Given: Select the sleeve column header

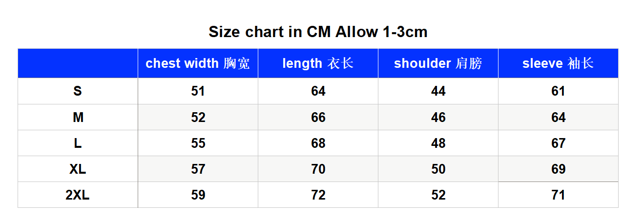Looking at the screenshot, I should pyautogui.click(x=558, y=63).
